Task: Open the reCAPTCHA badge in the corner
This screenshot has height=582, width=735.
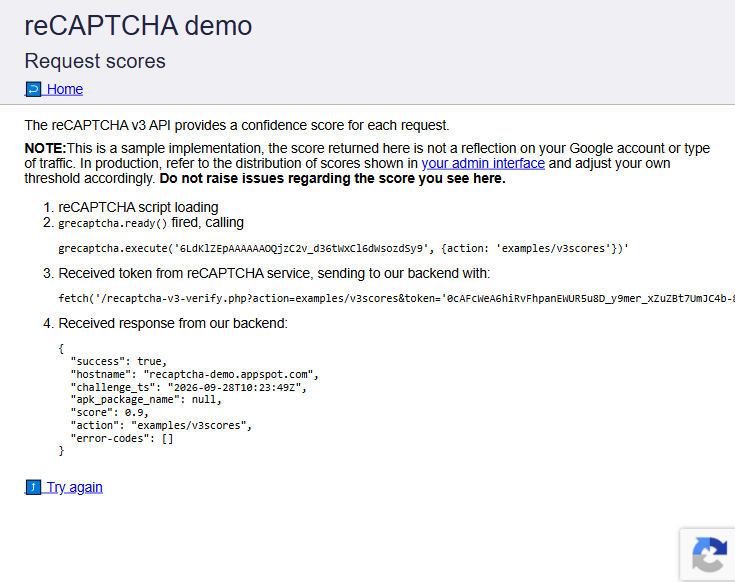Action: pos(709,554)
